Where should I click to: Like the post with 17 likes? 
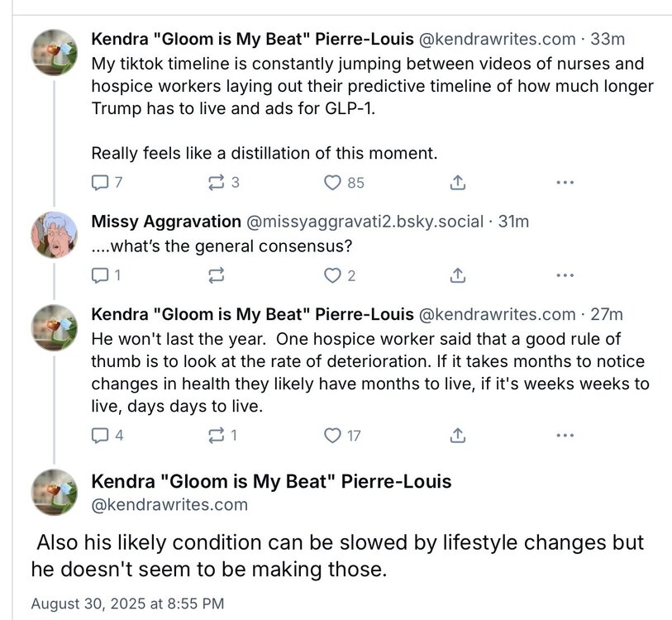[333, 434]
